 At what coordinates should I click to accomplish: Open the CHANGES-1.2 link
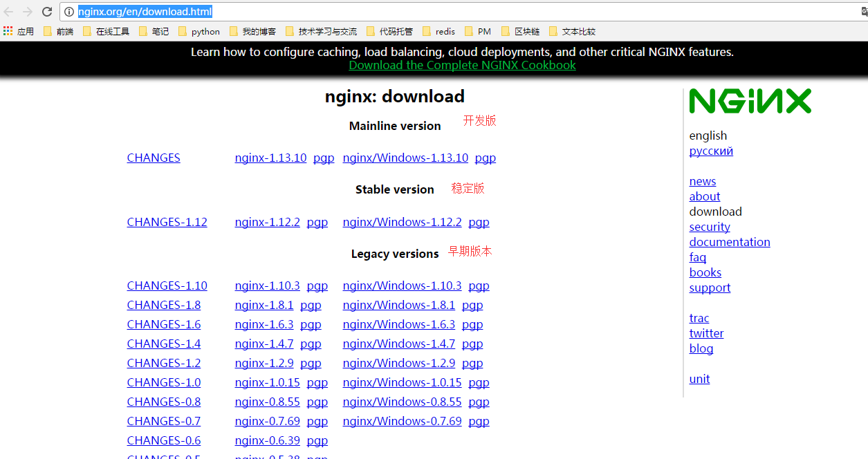(164, 363)
